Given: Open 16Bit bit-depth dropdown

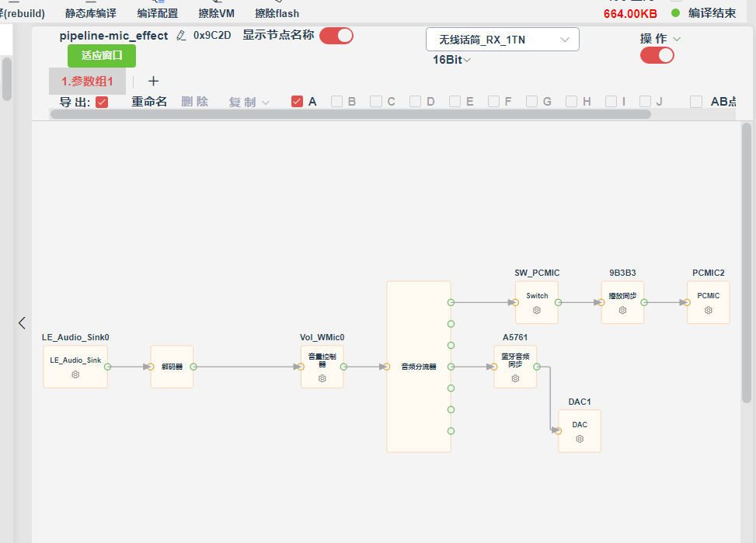Looking at the screenshot, I should point(451,60).
